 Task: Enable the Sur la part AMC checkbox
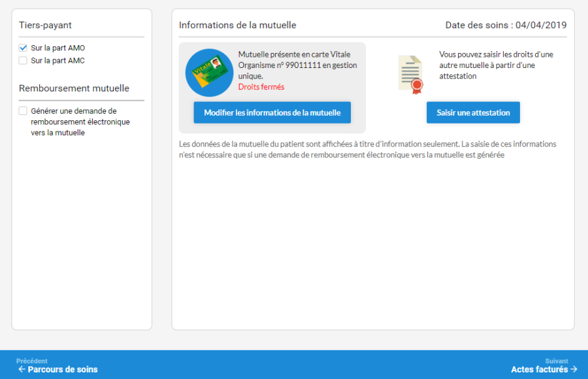(23, 61)
